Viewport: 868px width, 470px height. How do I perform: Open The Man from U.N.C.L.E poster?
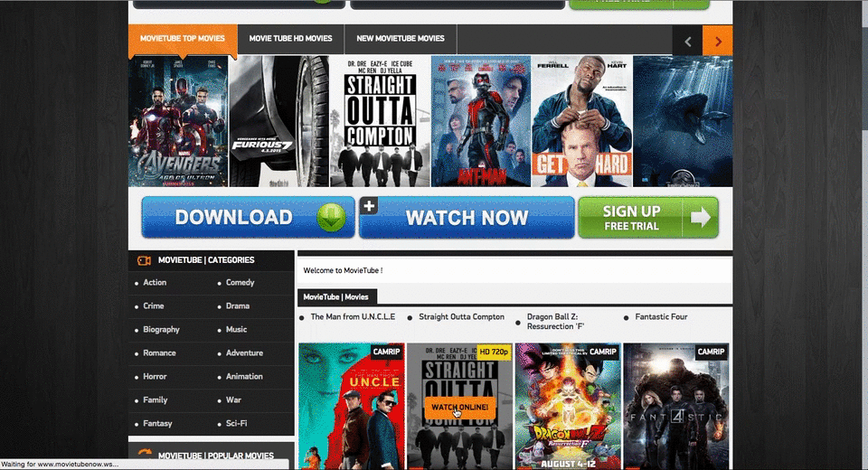click(352, 406)
